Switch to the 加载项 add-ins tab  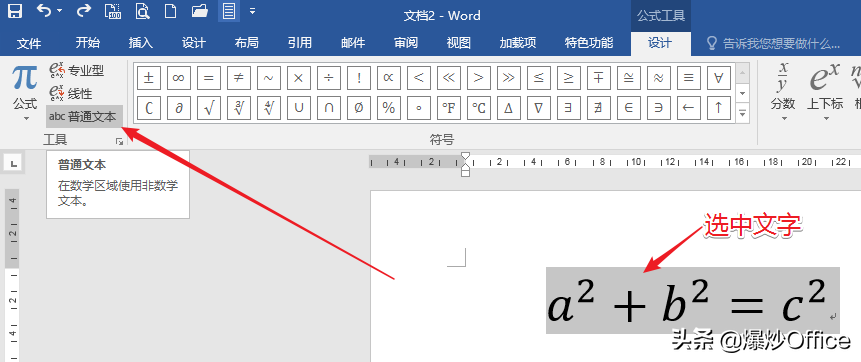[518, 43]
